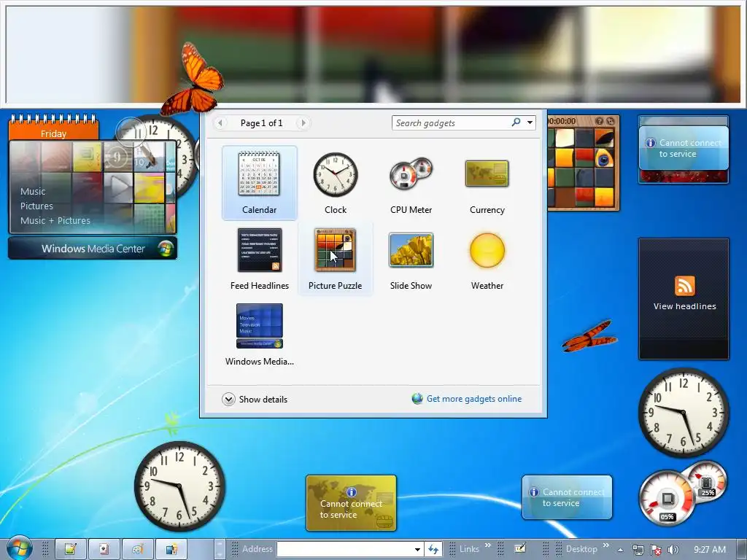
Task: Open the Solitaire cards taskbar button
Action: click(104, 550)
